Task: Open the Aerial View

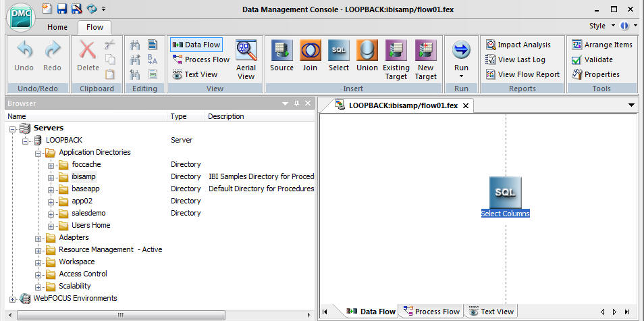Action: coord(246,59)
